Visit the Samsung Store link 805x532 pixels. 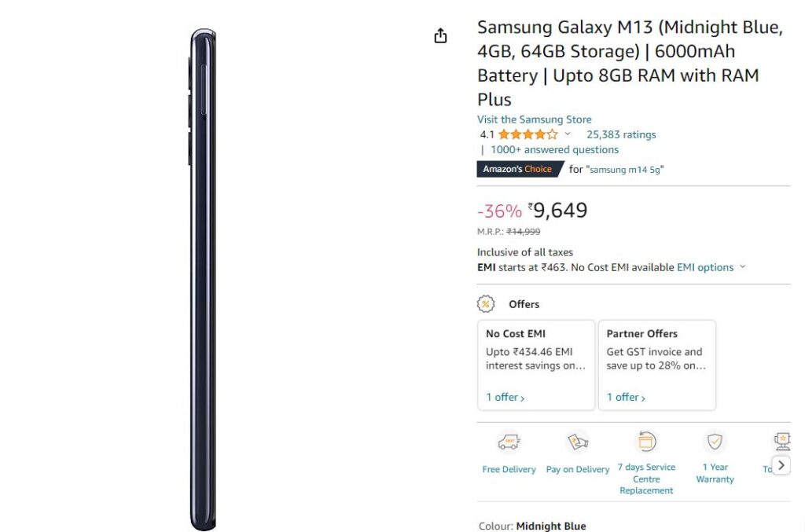coord(534,119)
